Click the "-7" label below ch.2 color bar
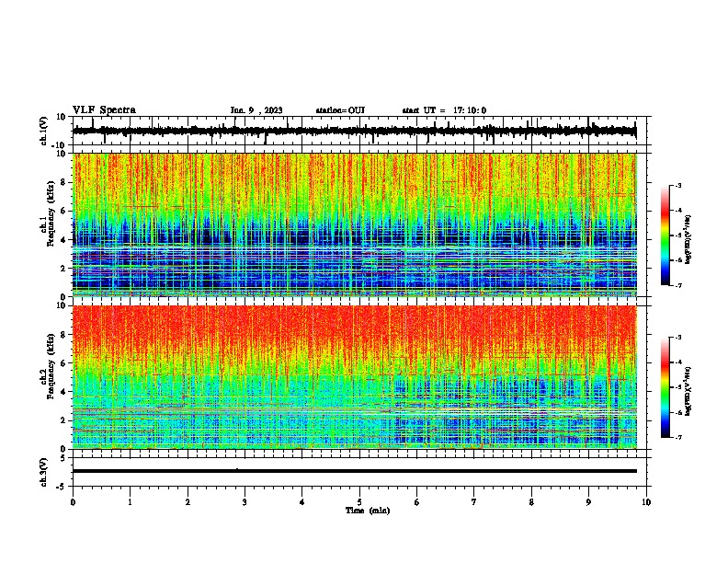728x563 pixels. tap(677, 437)
